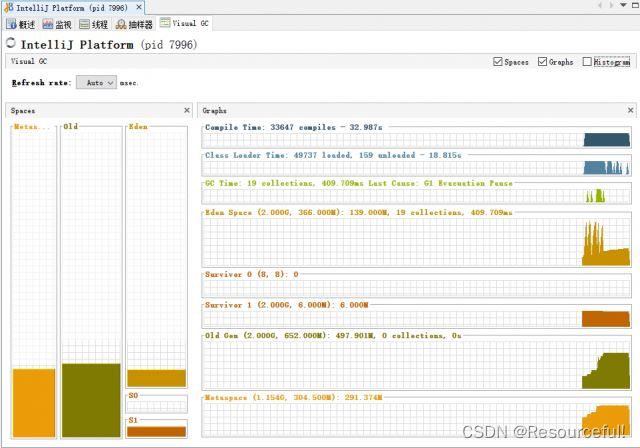Uncheck the Spaces checkbox

pyautogui.click(x=498, y=62)
